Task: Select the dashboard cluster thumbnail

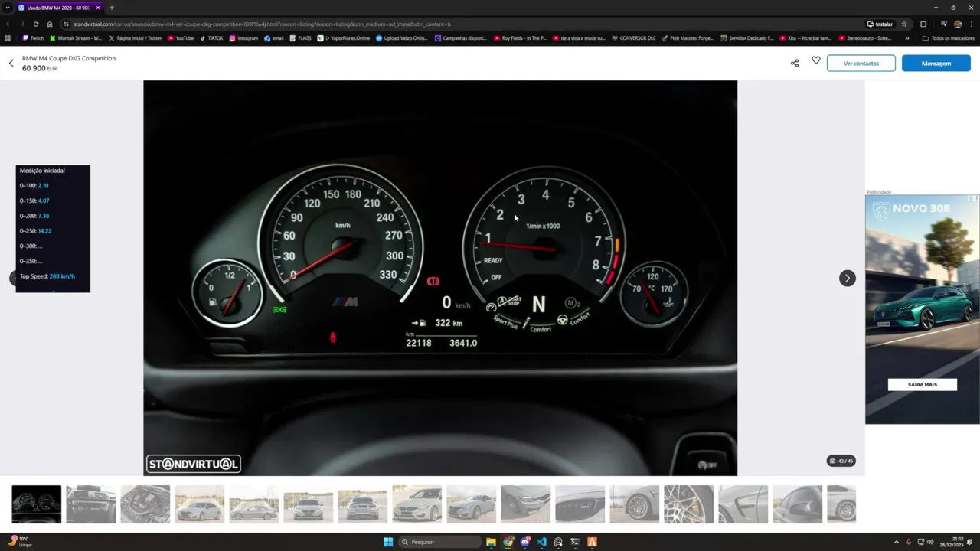Action: 37,504
